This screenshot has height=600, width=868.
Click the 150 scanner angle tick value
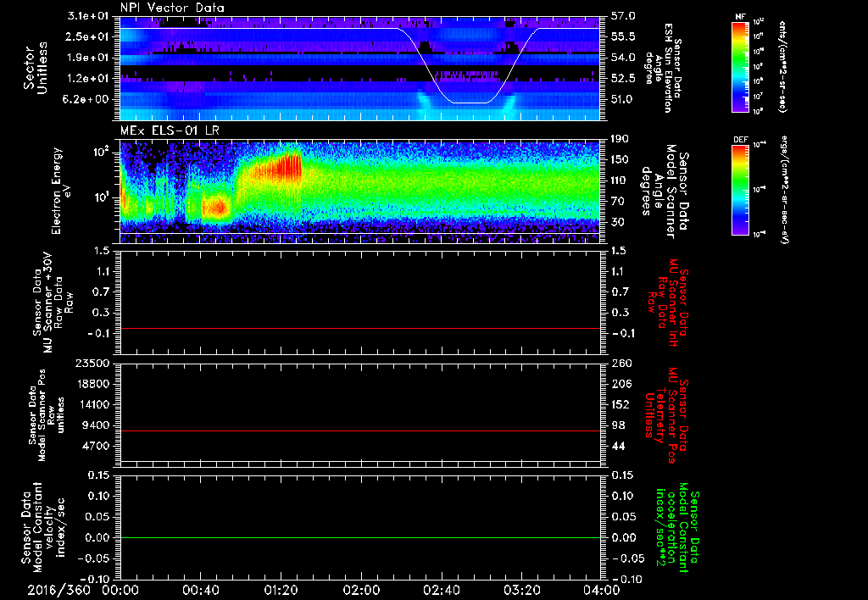pos(620,159)
